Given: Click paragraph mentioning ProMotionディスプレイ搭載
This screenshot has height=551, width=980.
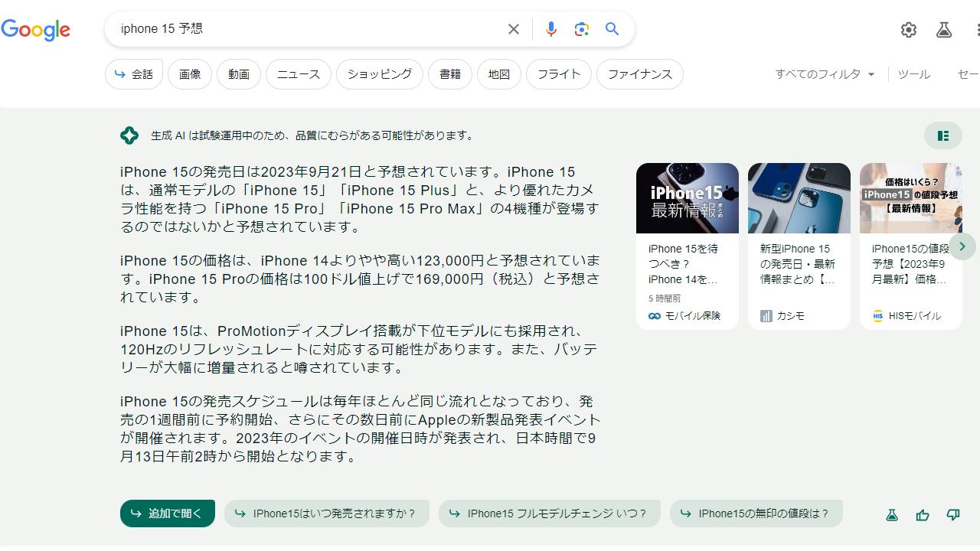Looking at the screenshot, I should pos(360,350).
